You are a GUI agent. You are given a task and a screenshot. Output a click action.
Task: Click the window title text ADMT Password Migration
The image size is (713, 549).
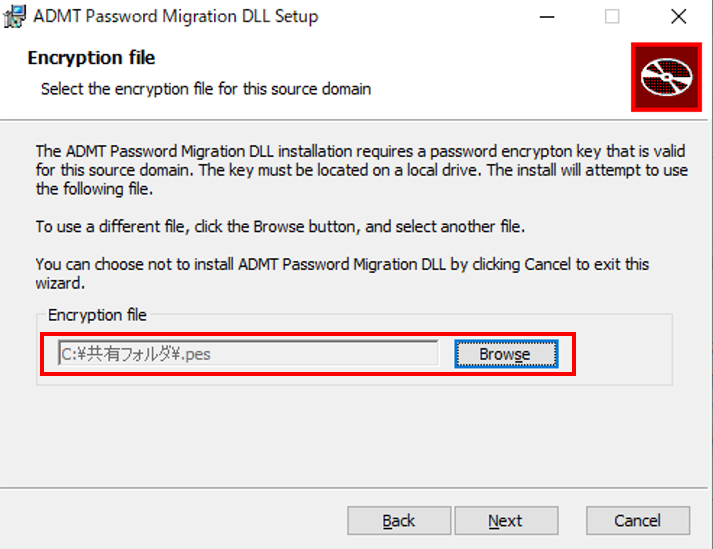(x=176, y=16)
